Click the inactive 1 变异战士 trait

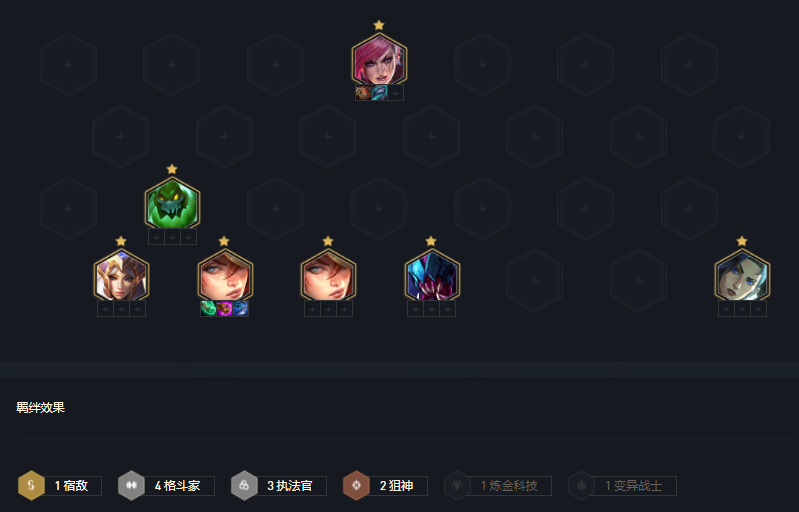coord(622,486)
